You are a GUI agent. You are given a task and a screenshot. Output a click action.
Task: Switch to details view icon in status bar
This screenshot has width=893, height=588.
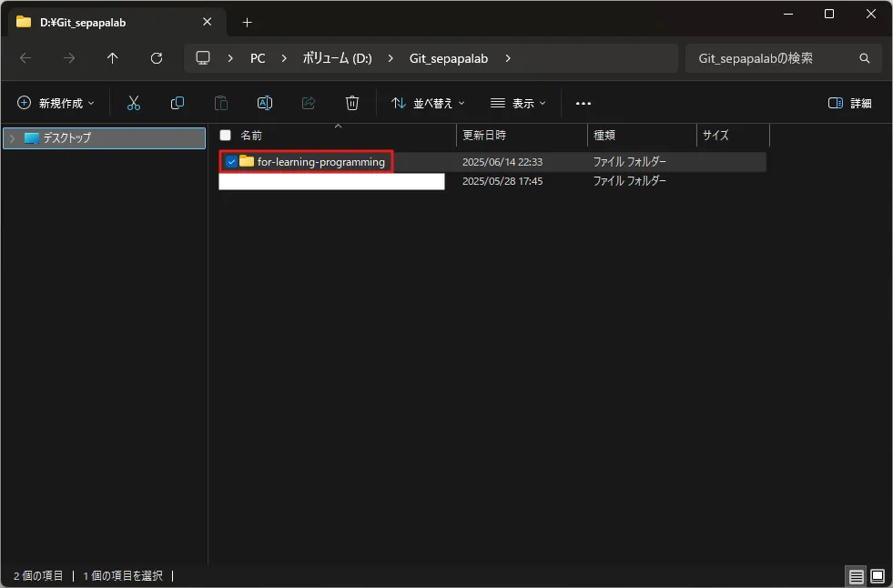[856, 576]
